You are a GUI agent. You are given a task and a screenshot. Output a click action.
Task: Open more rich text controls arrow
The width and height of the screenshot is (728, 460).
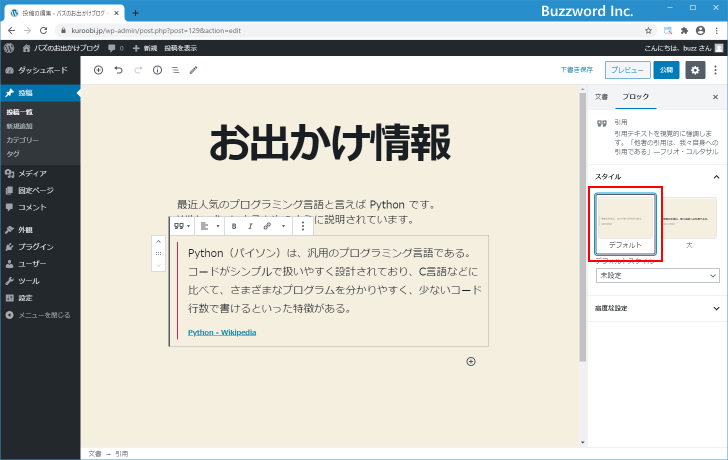(283, 226)
